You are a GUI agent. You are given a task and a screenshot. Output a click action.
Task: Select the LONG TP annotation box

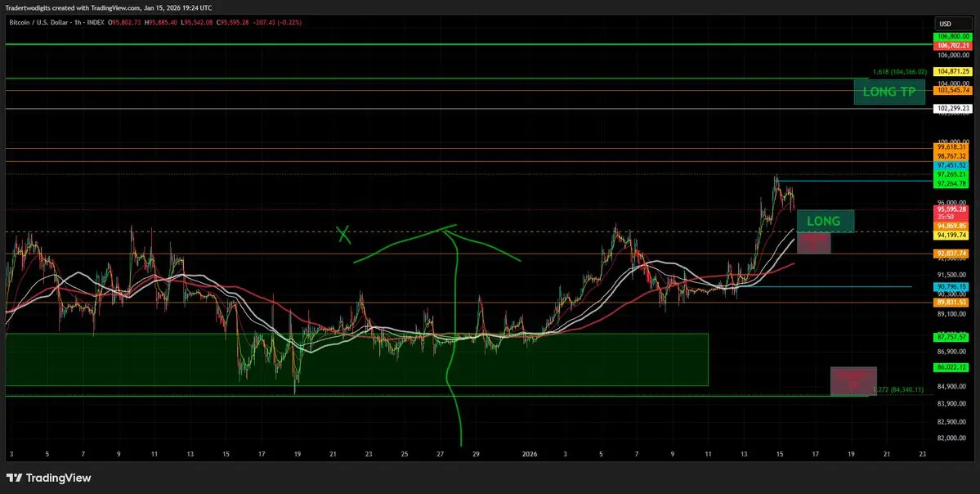888,92
